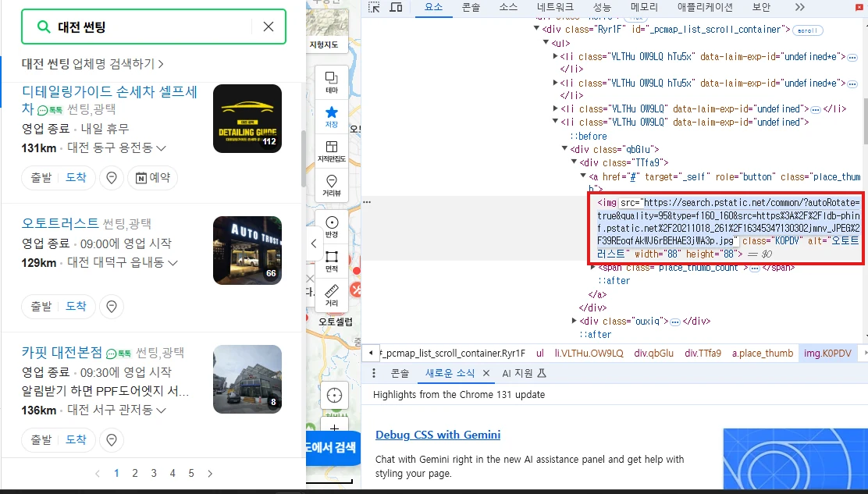The width and height of the screenshot is (868, 494).
Task: Open the 오토트러스트 place title link
Action: pyautogui.click(x=60, y=223)
